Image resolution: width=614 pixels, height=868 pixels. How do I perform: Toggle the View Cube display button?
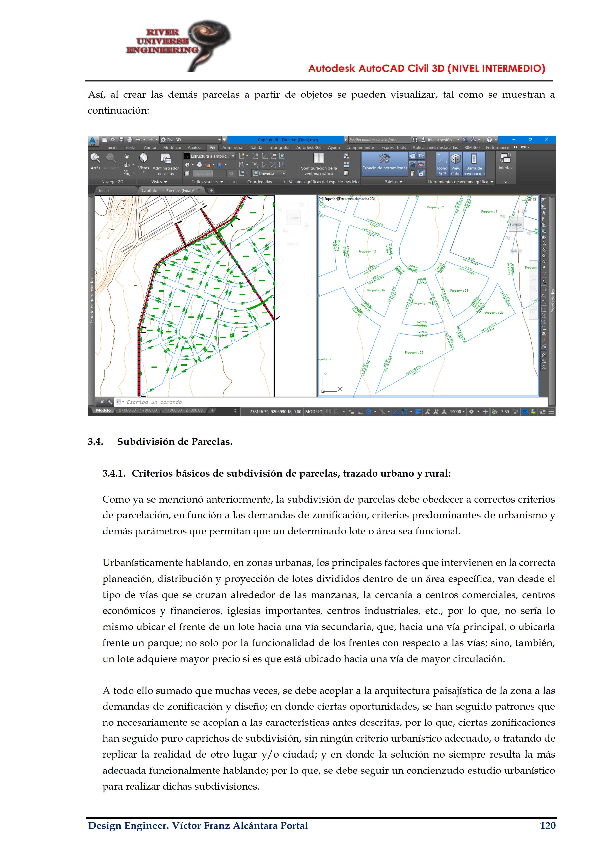[455, 164]
